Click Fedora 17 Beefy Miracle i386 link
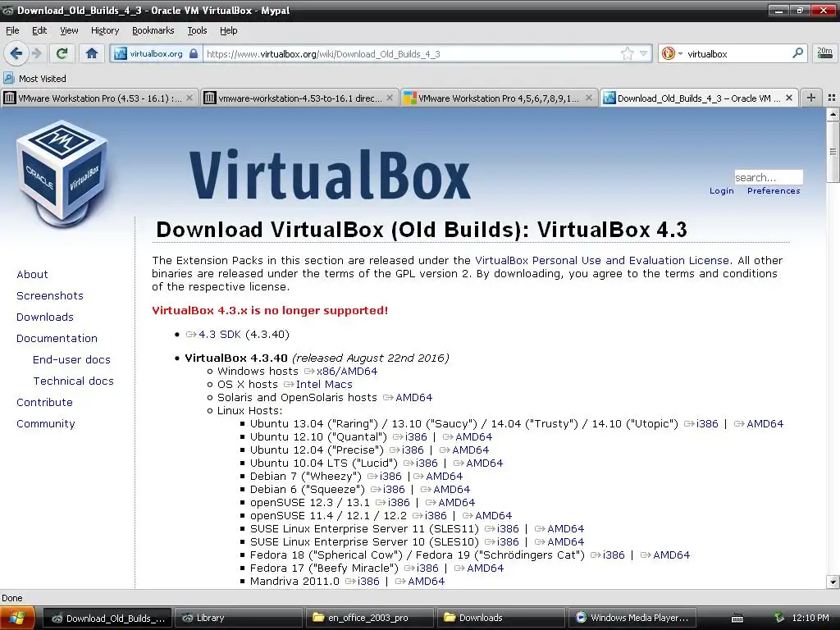 click(x=421, y=568)
